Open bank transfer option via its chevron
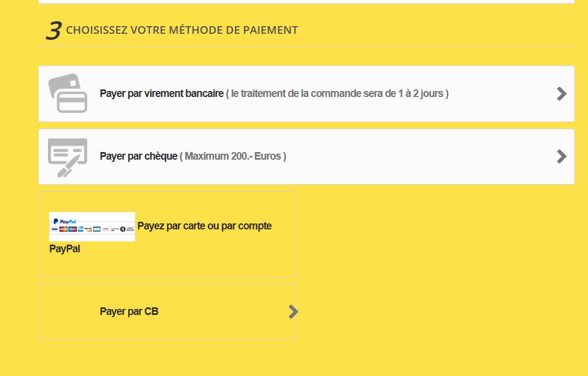This screenshot has width=588, height=376. click(561, 94)
